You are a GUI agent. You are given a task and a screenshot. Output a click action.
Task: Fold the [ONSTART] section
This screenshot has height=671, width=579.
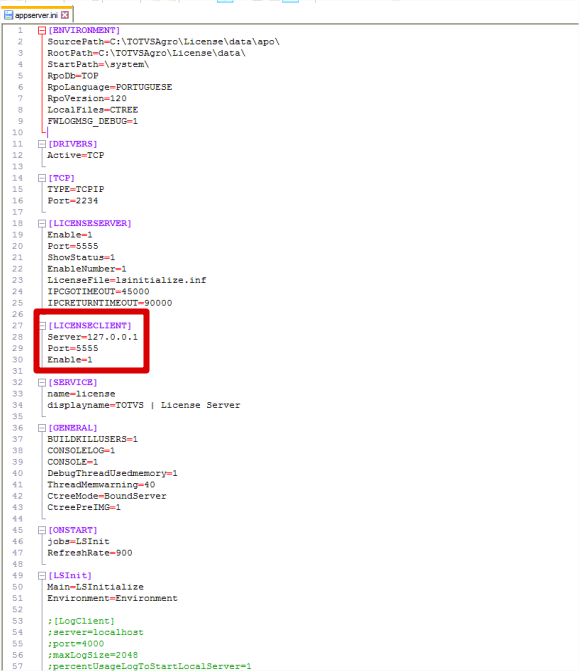tap(42, 530)
